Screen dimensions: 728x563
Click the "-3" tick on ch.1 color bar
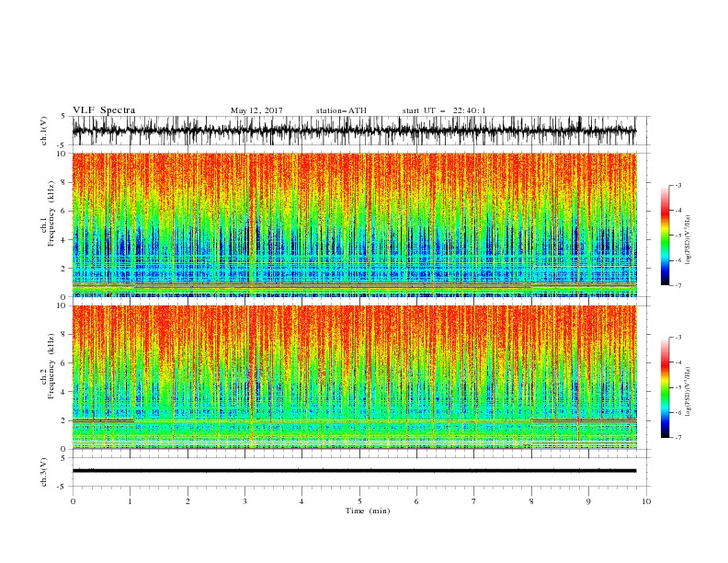point(678,185)
